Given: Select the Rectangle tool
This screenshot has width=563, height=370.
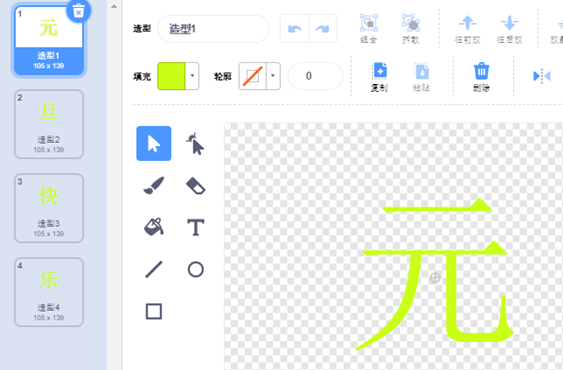Looking at the screenshot, I should click(x=154, y=311).
